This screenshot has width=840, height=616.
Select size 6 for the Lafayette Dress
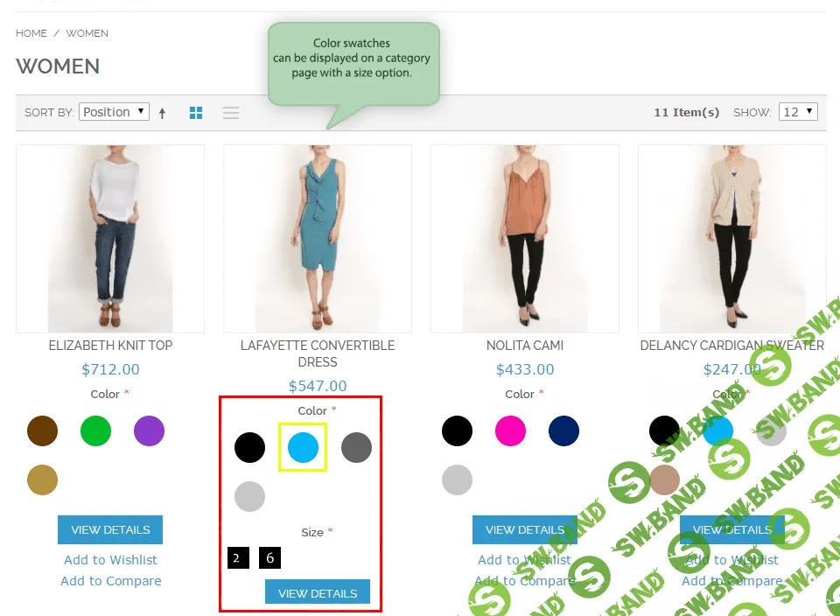click(269, 557)
